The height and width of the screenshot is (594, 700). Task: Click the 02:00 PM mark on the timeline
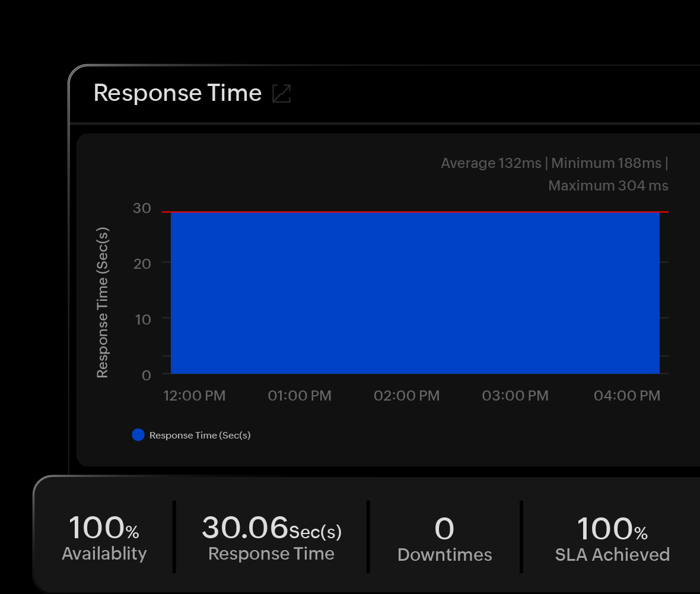(x=406, y=395)
